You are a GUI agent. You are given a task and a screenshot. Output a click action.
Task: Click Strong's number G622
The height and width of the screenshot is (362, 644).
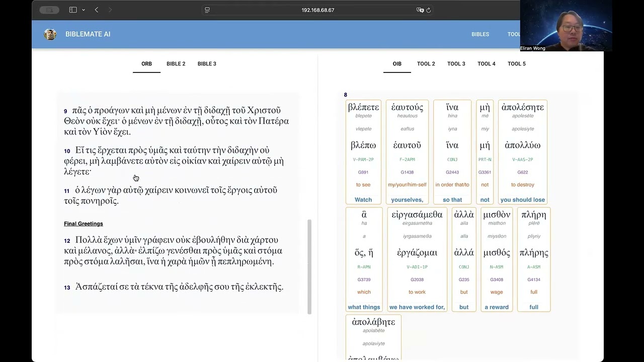523,172
